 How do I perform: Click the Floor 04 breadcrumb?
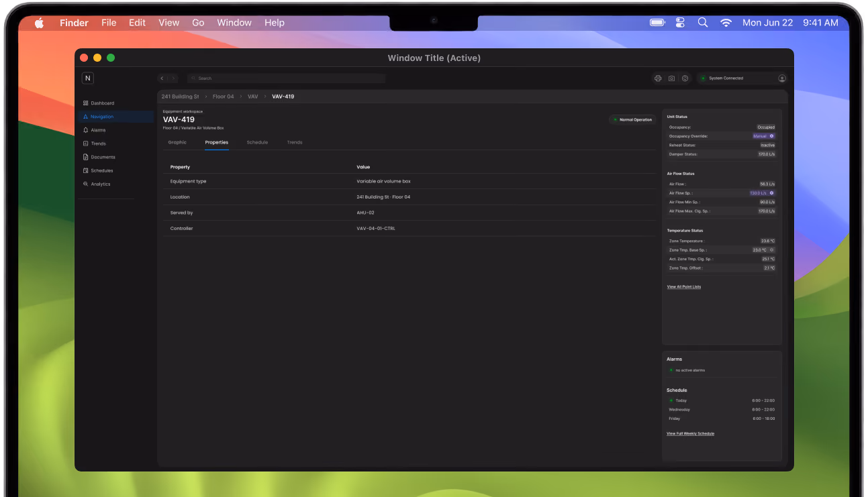pyautogui.click(x=224, y=97)
